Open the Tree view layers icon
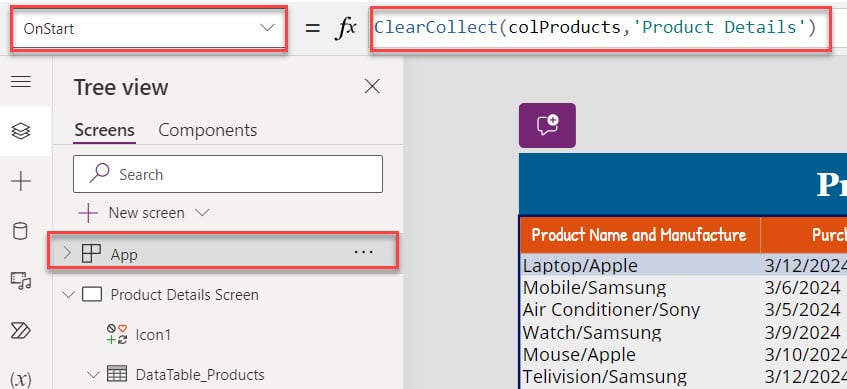The width and height of the screenshot is (847, 389). click(x=21, y=131)
